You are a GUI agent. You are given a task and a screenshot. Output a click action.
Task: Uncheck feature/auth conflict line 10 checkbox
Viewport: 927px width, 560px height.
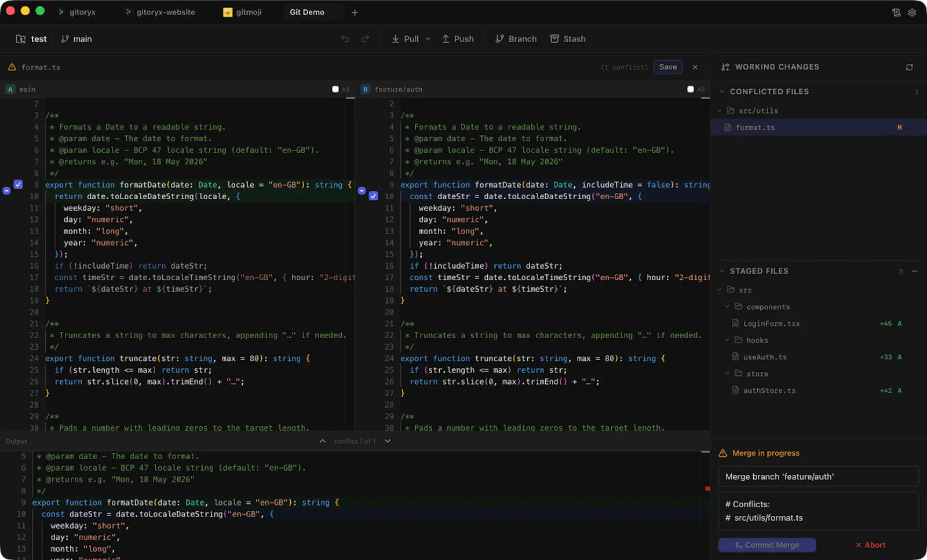pyautogui.click(x=374, y=196)
